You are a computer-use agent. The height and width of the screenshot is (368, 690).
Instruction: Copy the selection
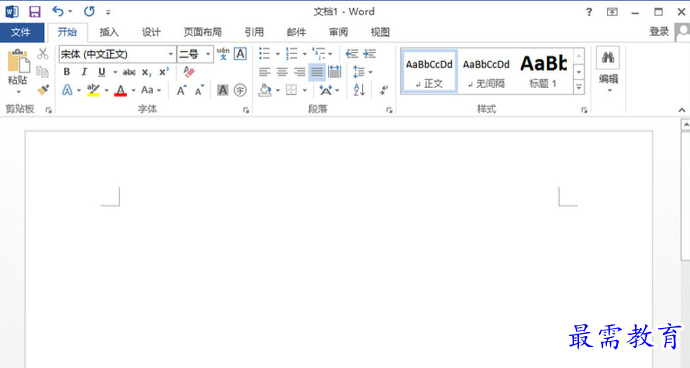(43, 72)
